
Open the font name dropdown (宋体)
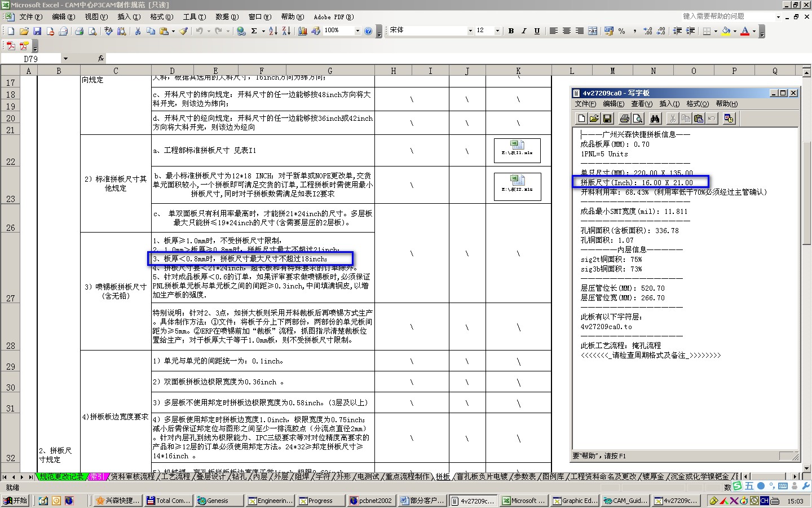tap(470, 31)
